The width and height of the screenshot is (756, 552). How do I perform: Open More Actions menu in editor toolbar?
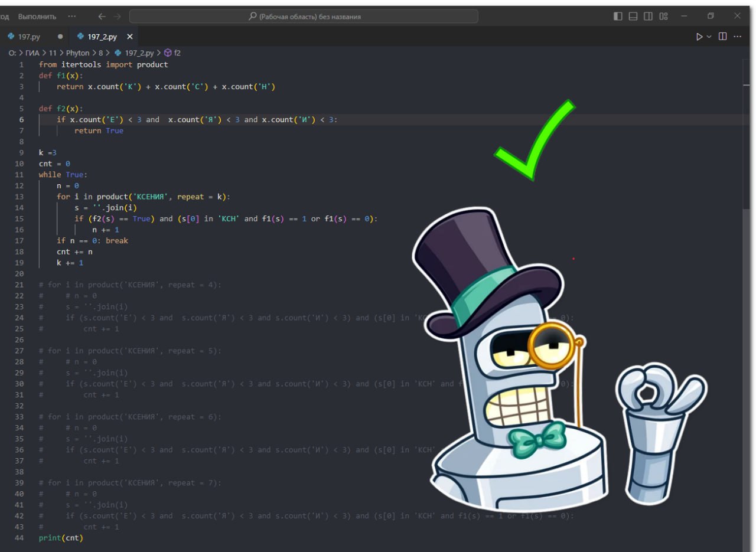[737, 37]
